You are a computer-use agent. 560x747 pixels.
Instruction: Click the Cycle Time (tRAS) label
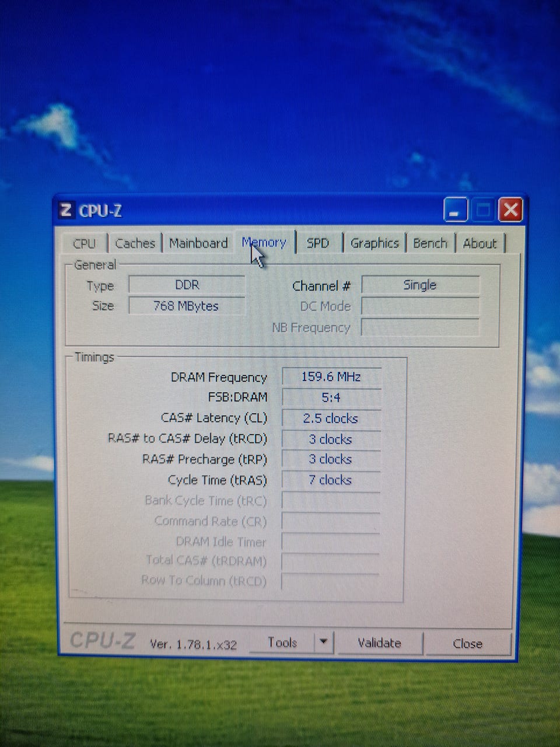coord(217,480)
